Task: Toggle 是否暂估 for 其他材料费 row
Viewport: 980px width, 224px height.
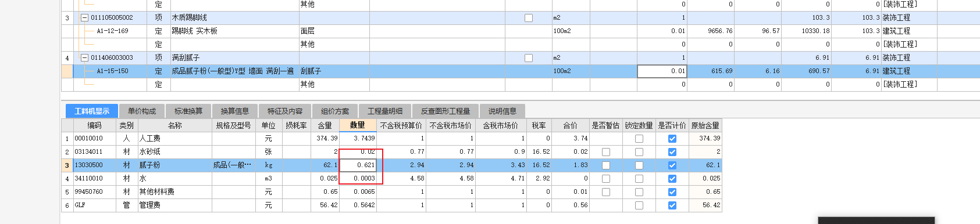Action: coord(606,192)
